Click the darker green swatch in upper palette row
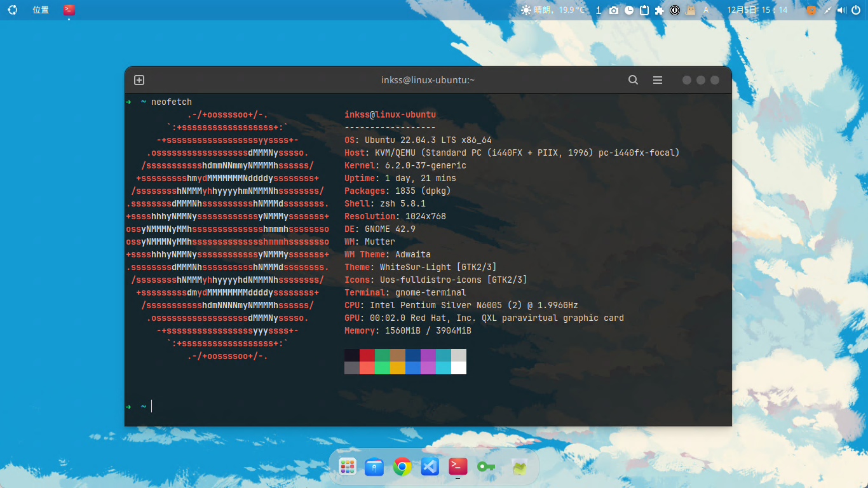 point(383,355)
